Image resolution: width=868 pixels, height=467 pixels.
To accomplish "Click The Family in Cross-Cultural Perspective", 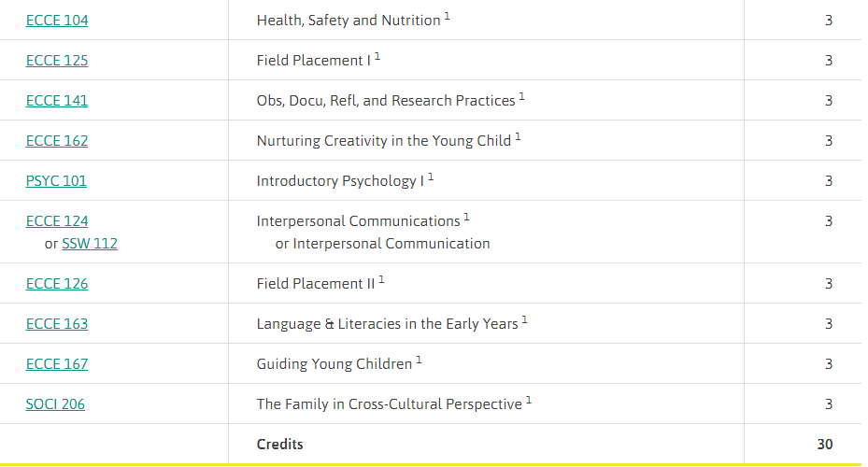I will 389,404.
